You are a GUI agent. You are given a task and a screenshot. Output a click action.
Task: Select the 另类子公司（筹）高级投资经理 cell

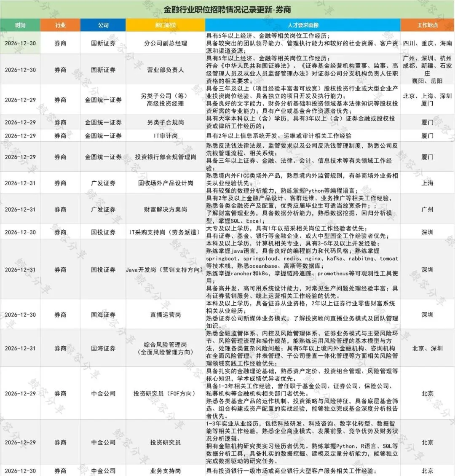[x=166, y=100]
